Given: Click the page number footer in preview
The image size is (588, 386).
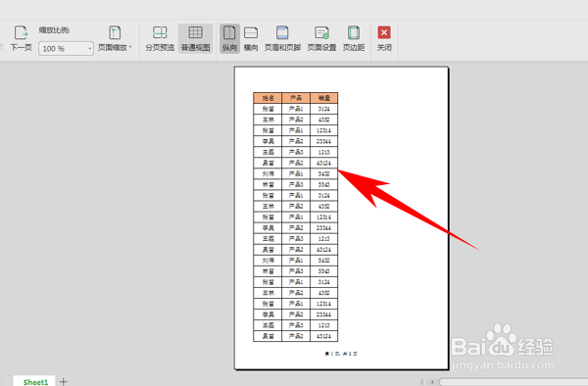Looking at the screenshot, I should pos(341,354).
